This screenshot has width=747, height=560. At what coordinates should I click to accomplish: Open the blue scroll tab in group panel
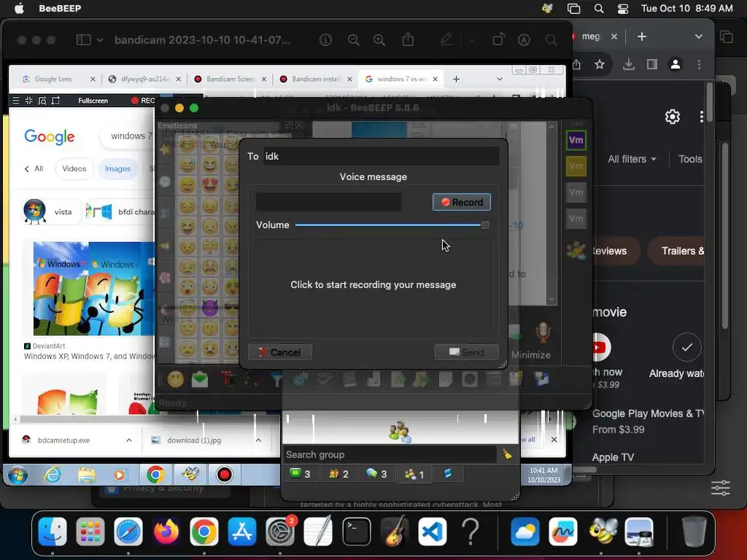(x=448, y=473)
